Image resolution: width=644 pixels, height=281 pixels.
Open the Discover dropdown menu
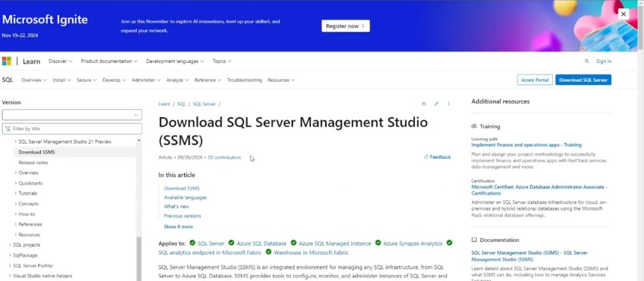(x=60, y=61)
